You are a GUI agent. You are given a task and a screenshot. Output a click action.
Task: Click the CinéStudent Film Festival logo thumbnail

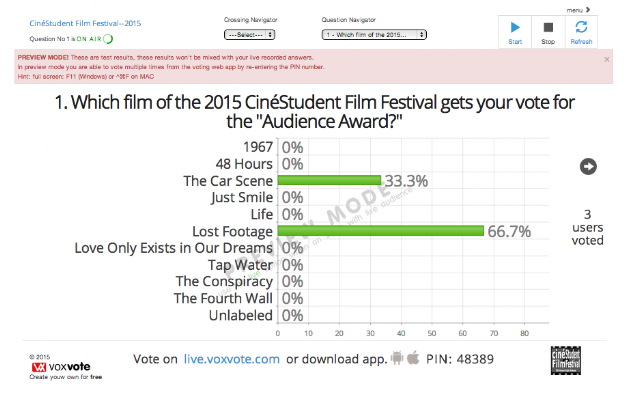[566, 361]
